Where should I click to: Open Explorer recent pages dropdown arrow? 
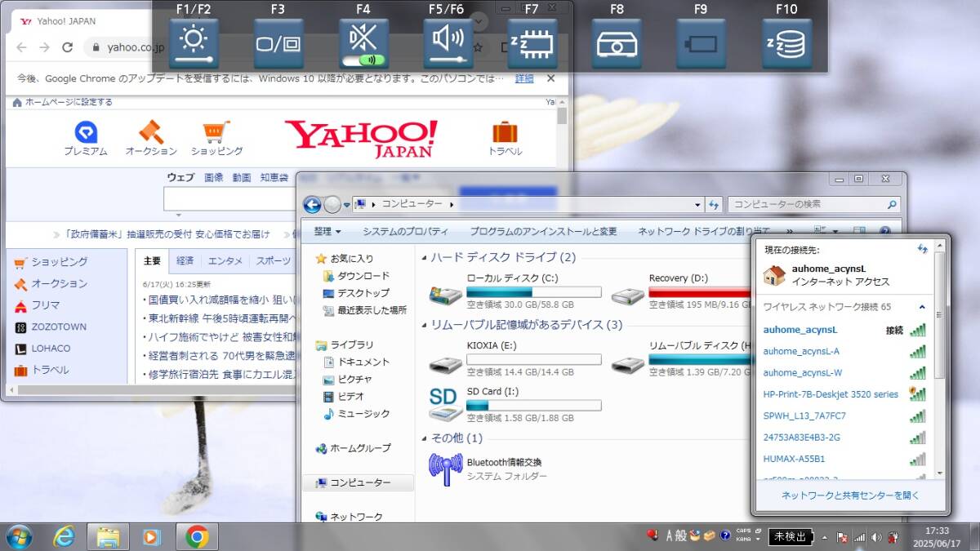[347, 205]
